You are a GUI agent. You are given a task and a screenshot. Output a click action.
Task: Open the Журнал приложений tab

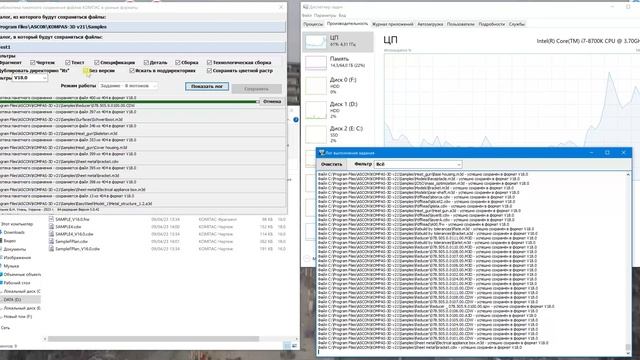(x=393, y=24)
